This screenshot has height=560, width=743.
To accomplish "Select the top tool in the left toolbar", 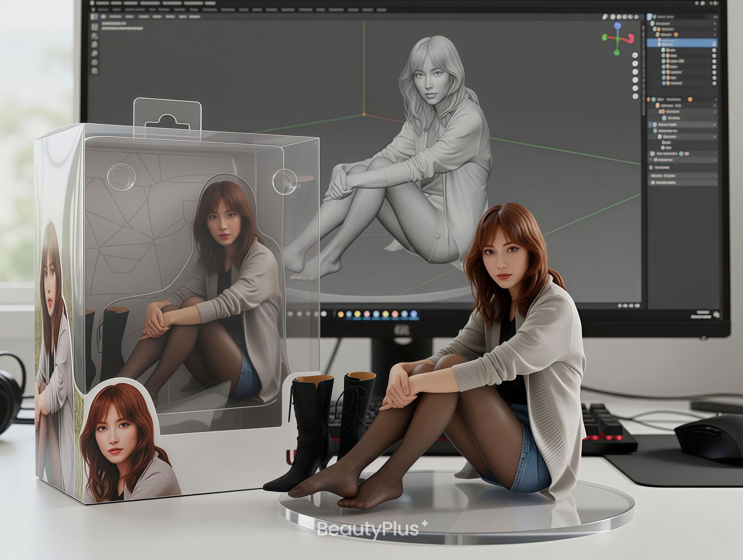I will 95,27.
